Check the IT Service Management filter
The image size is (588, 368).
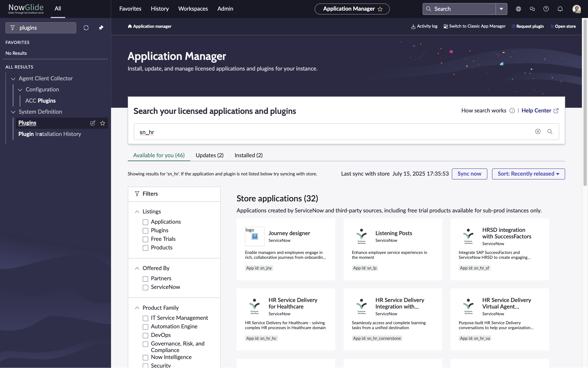pos(145,318)
